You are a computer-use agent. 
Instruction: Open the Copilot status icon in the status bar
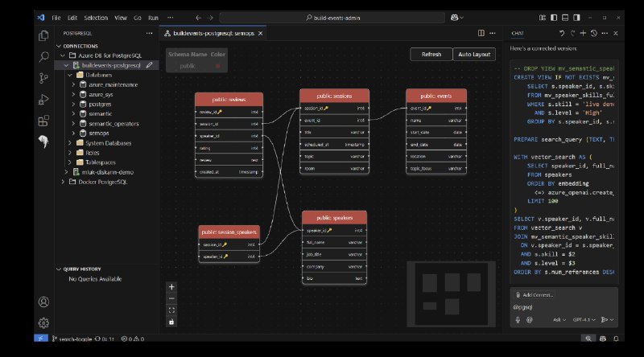coord(602,339)
